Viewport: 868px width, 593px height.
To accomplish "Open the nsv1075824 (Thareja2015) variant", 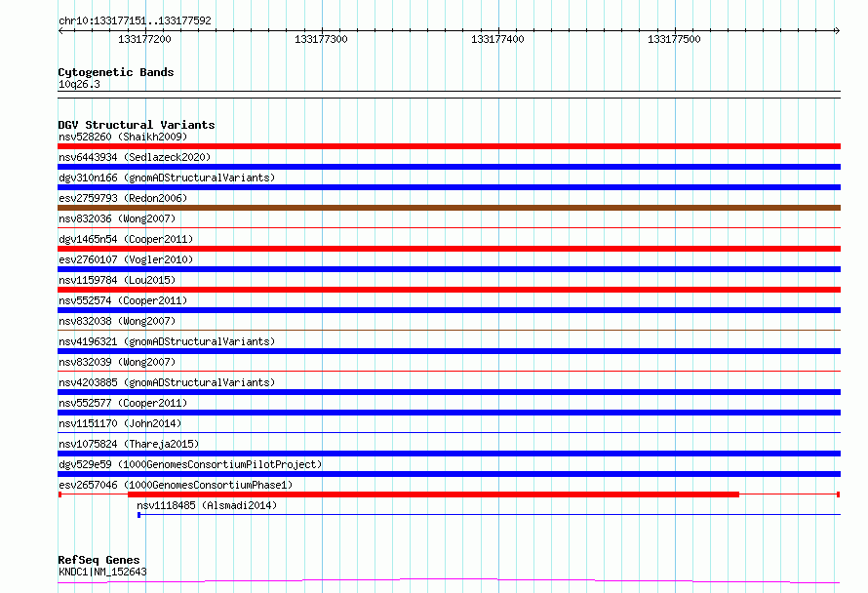I will [x=126, y=444].
